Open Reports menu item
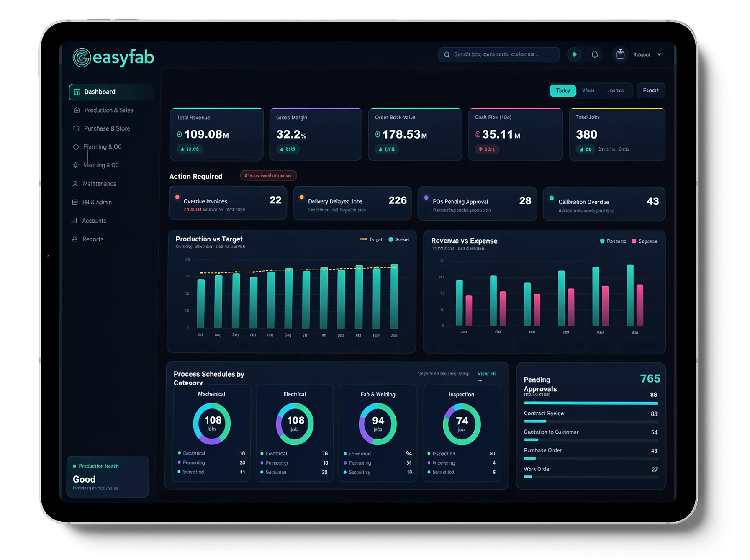The width and height of the screenshot is (750, 560). 92,239
